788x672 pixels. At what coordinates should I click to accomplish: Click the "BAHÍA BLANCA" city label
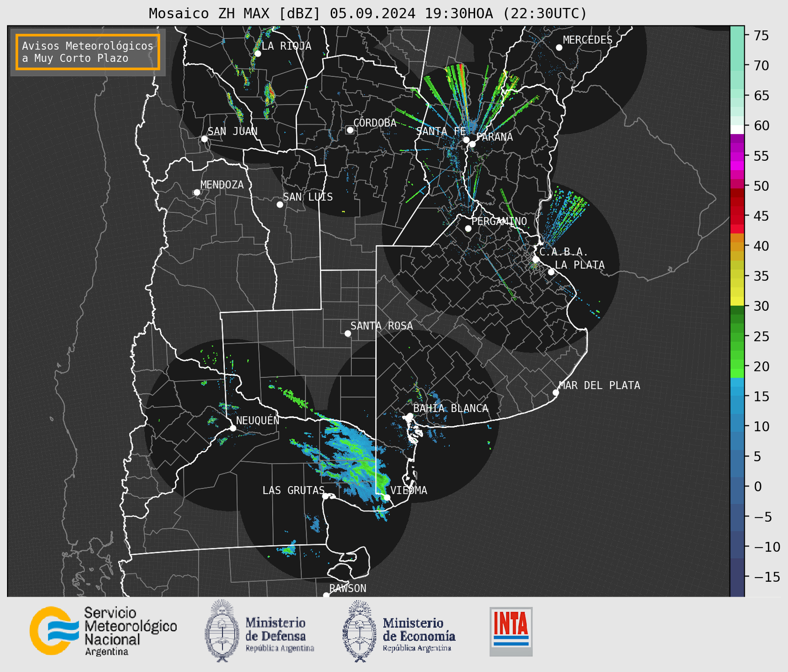point(451,408)
